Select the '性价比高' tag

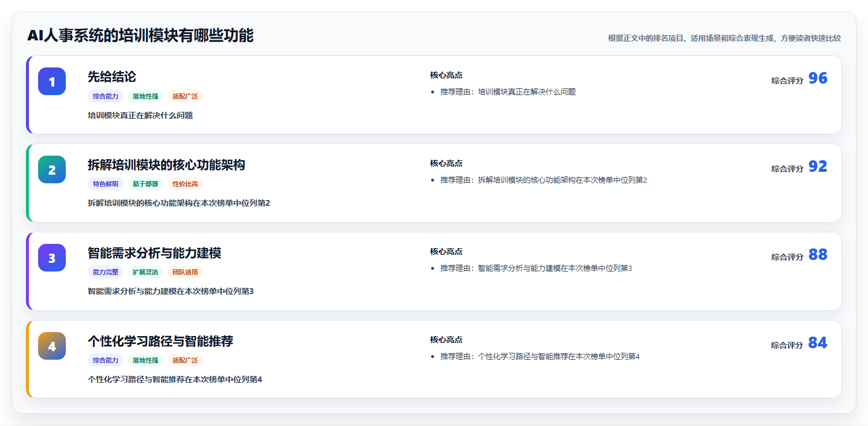pos(185,184)
